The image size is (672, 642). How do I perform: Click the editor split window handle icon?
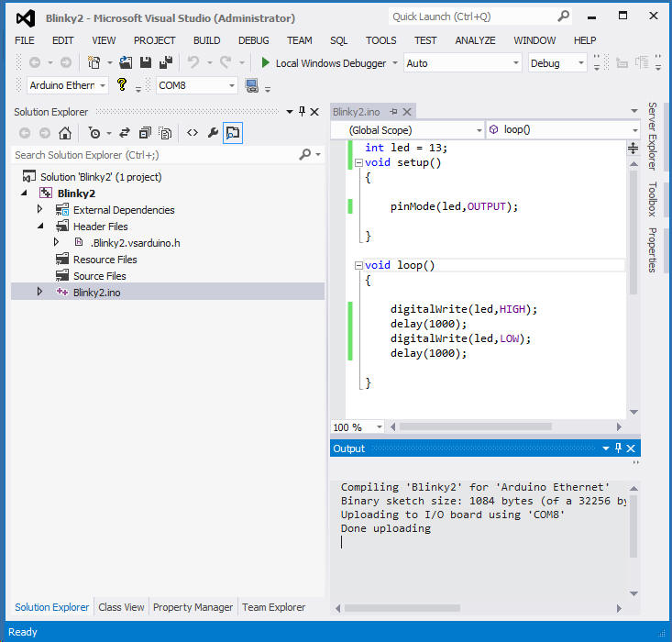coord(633,149)
